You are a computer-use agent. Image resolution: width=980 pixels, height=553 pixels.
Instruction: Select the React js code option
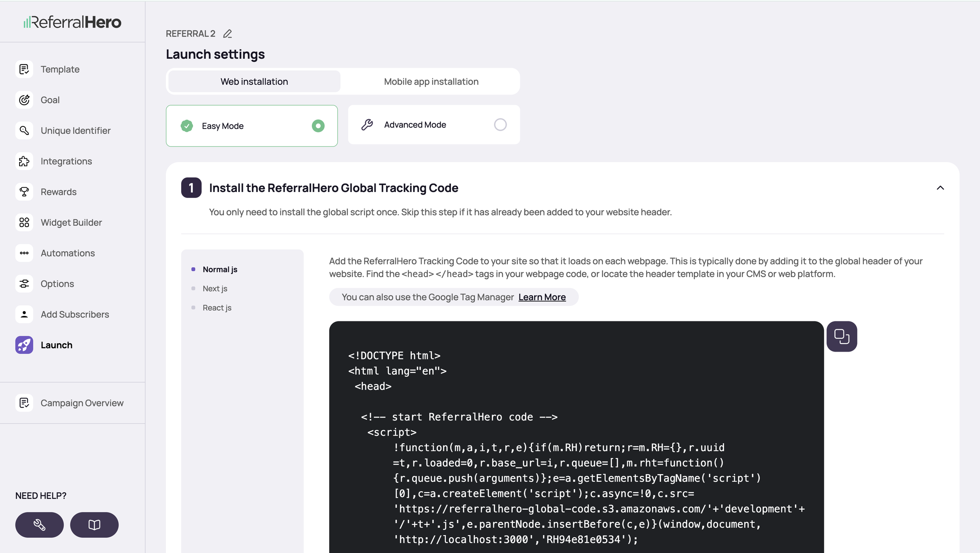tap(217, 308)
